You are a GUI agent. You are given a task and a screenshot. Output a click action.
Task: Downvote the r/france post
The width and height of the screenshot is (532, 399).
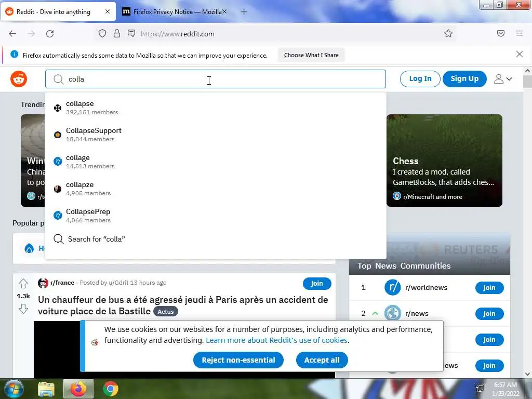pos(23,309)
